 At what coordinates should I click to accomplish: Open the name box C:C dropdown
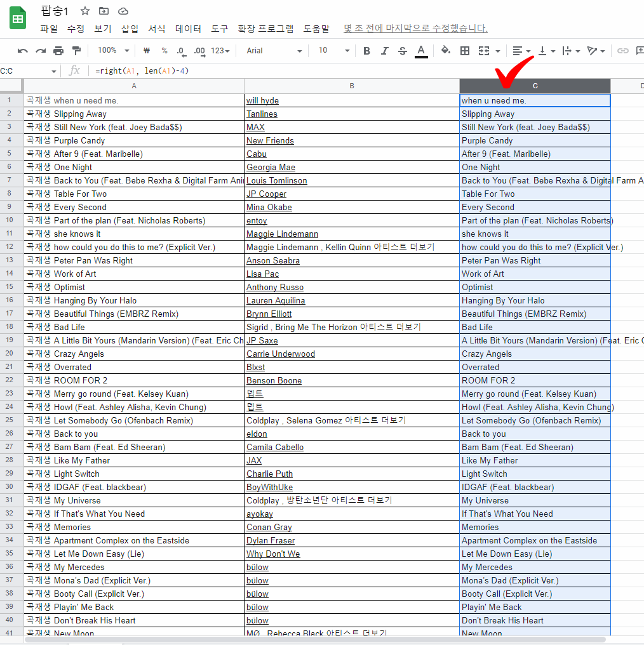53,71
